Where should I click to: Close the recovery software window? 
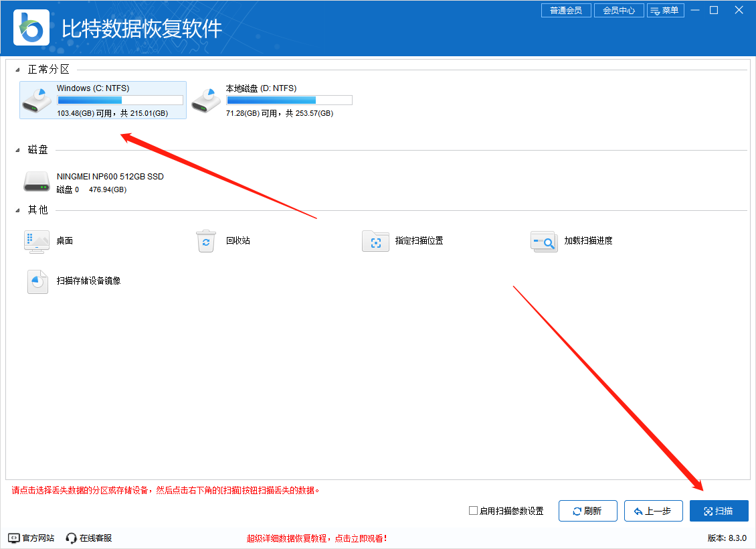click(x=739, y=10)
